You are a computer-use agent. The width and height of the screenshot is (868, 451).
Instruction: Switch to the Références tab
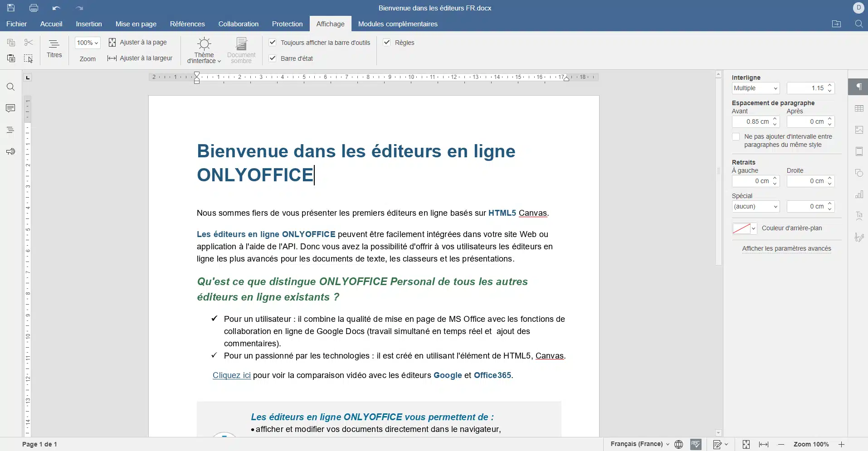click(x=187, y=24)
